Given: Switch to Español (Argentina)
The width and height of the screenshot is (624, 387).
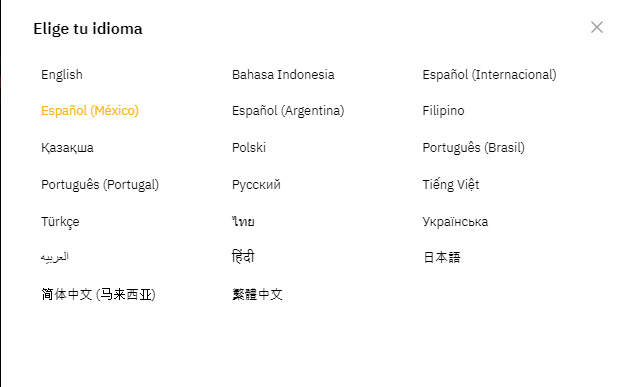Looking at the screenshot, I should [288, 110].
